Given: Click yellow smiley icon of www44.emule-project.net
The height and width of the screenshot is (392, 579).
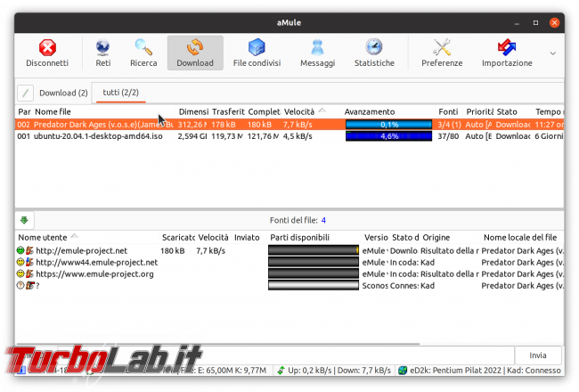Looking at the screenshot, I should click(20, 262).
